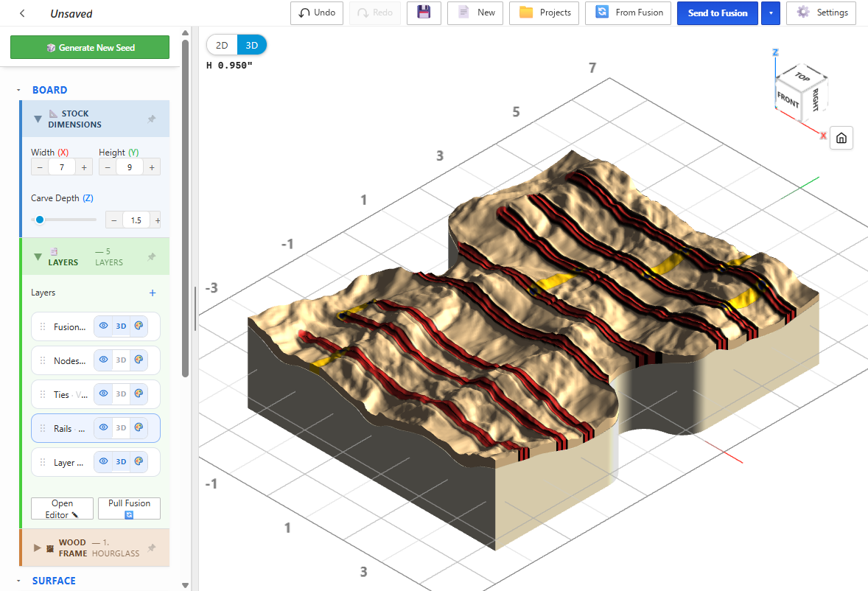Toggle 3D on the bottom Layer row
Viewport: 868px width, 591px height.
(x=122, y=461)
